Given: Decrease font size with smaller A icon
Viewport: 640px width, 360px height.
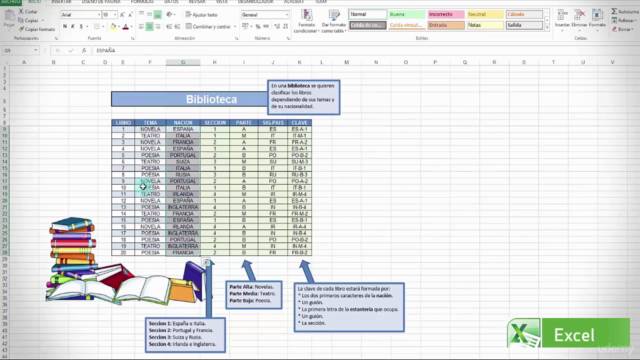Looking at the screenshot, I should pos(130,15).
